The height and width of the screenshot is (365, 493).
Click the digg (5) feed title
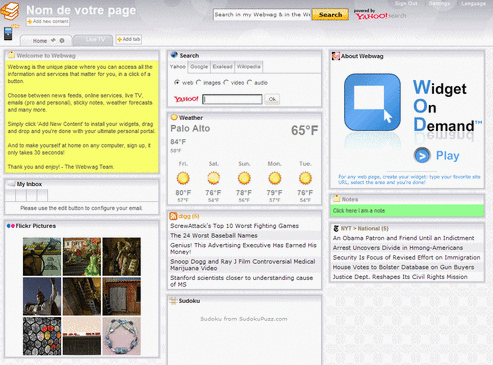click(x=189, y=216)
